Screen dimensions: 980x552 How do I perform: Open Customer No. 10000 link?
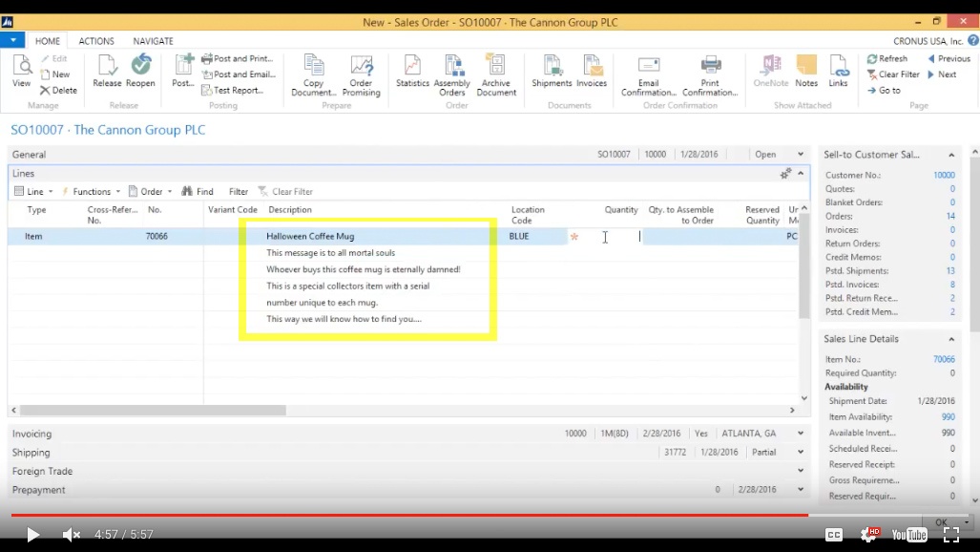click(x=944, y=175)
